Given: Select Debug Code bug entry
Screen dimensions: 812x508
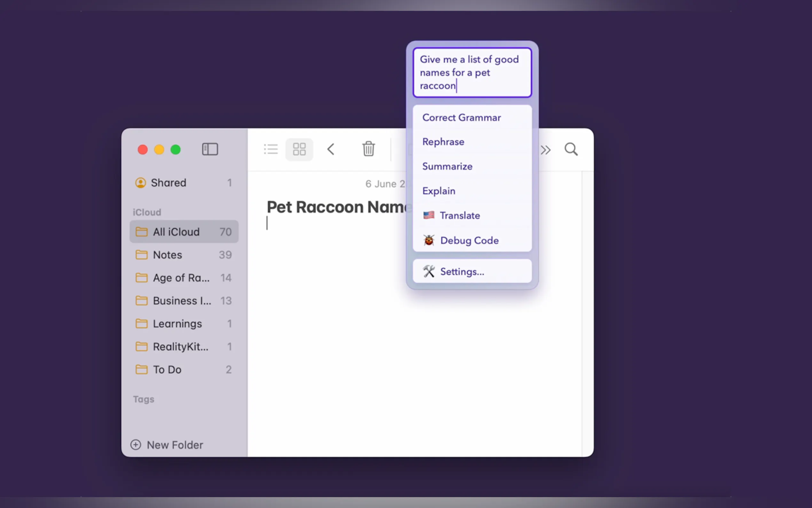Looking at the screenshot, I should (469, 240).
